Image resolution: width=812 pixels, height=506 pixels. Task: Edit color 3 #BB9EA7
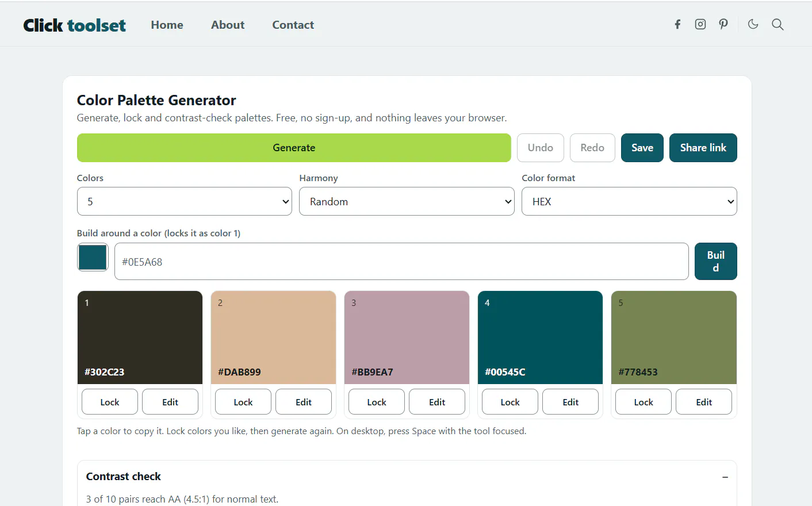click(x=437, y=402)
